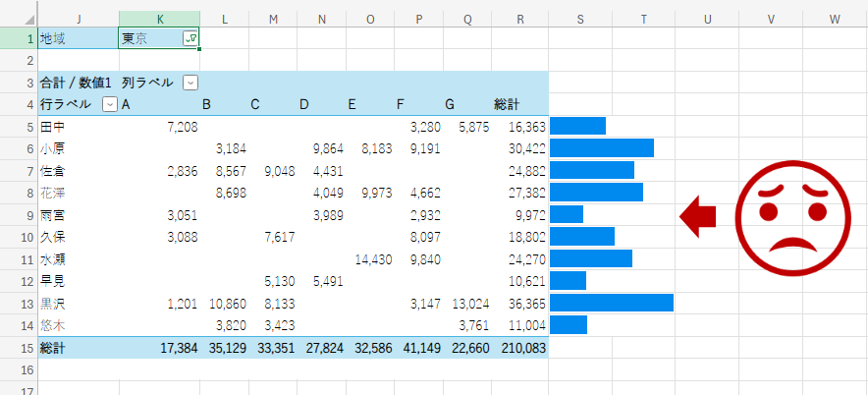Click the blue data bar for 黒沢

point(611,303)
